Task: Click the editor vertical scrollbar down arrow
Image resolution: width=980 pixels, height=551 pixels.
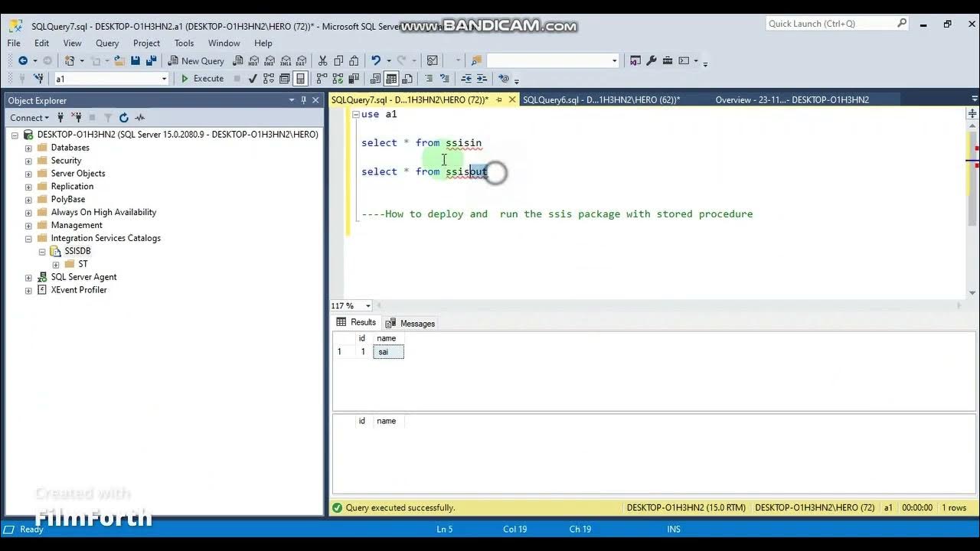Action: pos(973,293)
